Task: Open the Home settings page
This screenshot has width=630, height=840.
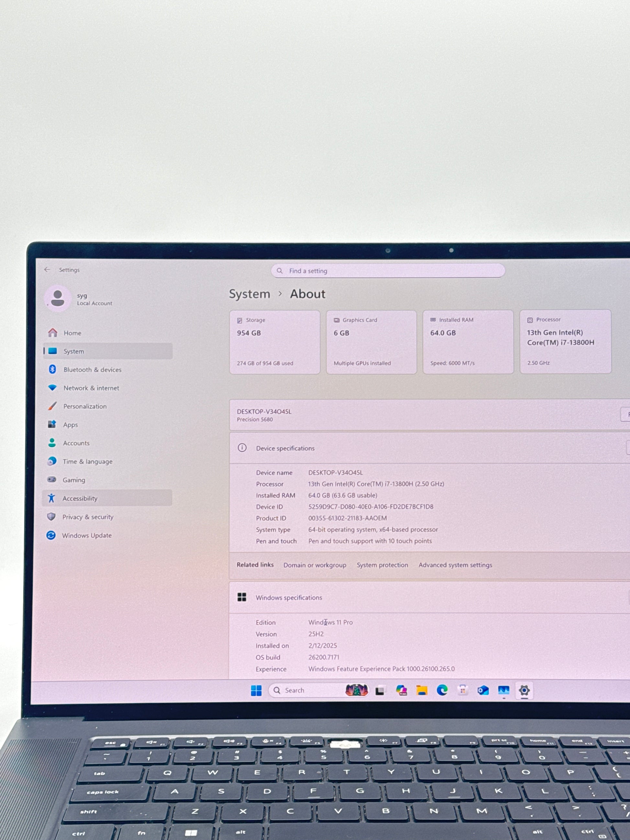Action: (72, 333)
